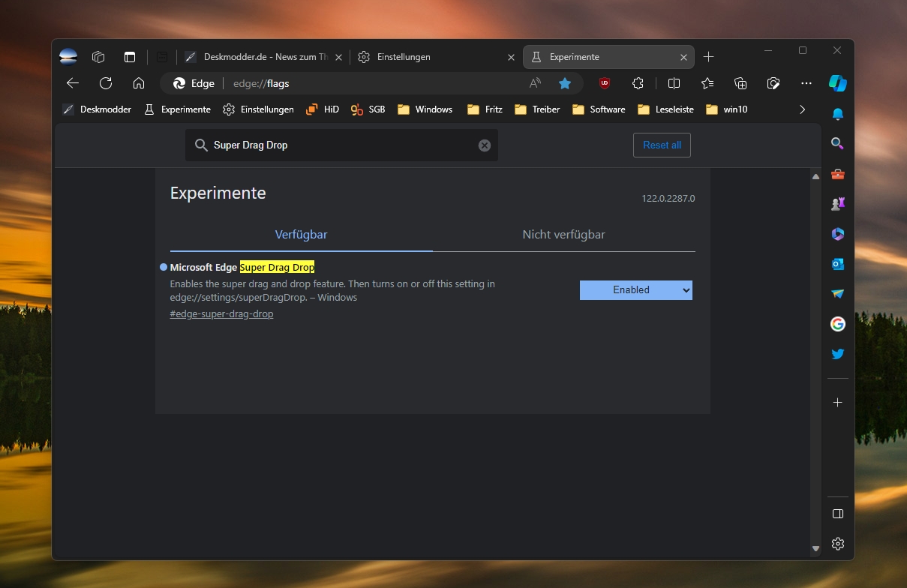
Task: Focus the Search flags input field
Action: [341, 145]
